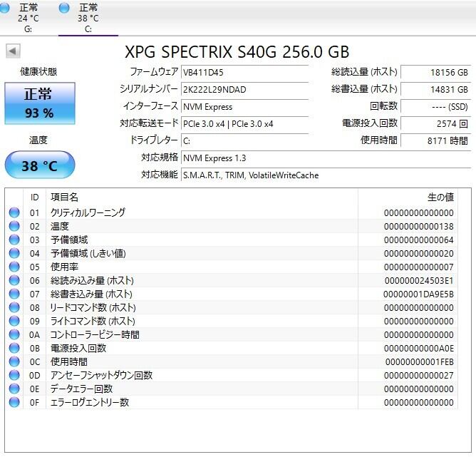Click the previous disk arrow button
The height and width of the screenshot is (457, 476).
[x=13, y=51]
